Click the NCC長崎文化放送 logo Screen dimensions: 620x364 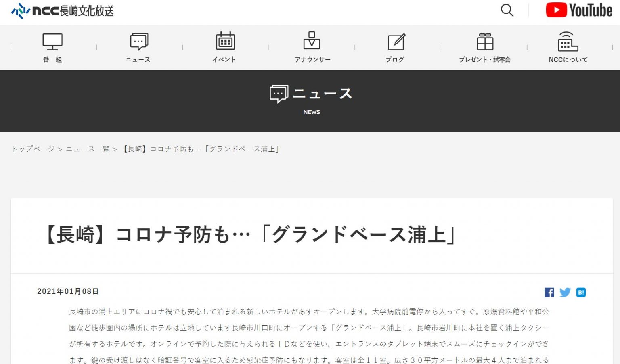62,11
